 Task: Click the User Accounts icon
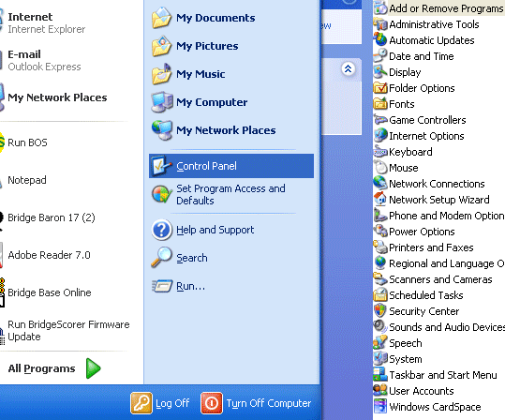coord(380,390)
